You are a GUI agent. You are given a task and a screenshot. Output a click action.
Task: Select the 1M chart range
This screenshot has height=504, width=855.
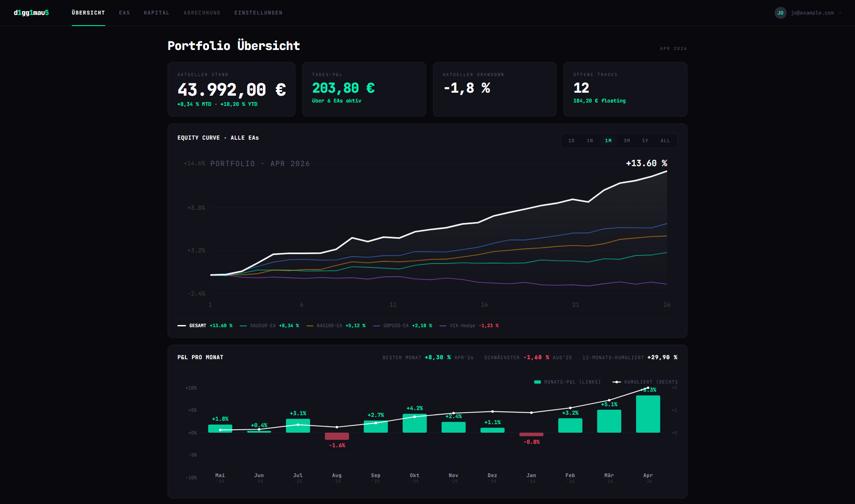[x=608, y=141]
